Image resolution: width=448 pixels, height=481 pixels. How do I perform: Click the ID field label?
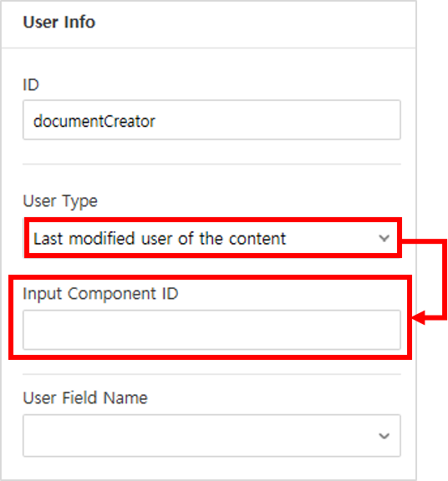[31, 84]
